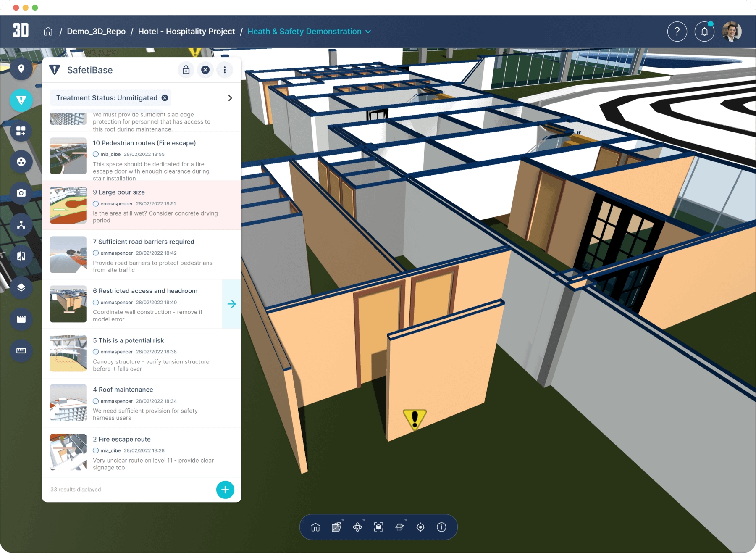This screenshot has width=756, height=553.
Task: Open the Sequences clapperboard panel
Action: (x=21, y=319)
